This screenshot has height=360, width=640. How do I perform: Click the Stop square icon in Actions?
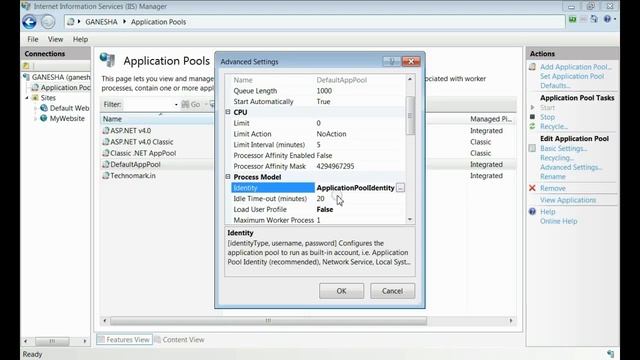(532, 117)
